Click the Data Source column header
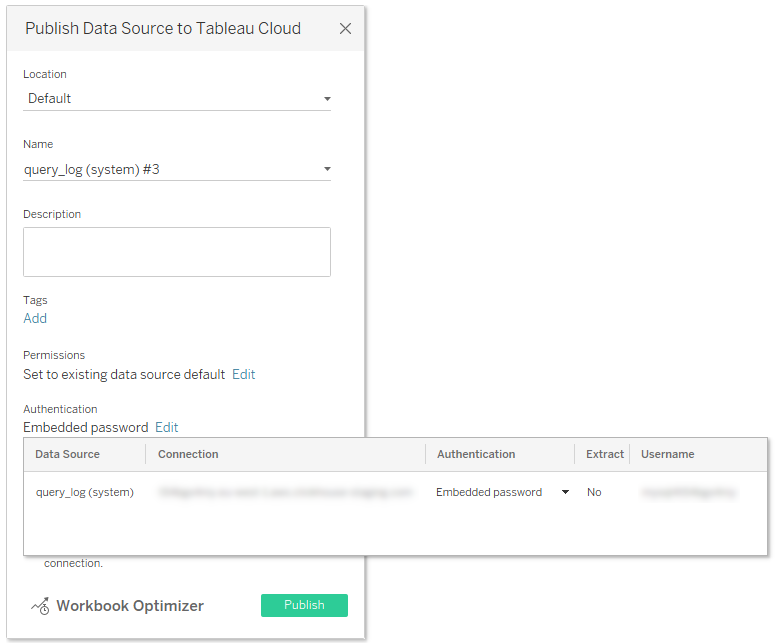 tap(67, 454)
